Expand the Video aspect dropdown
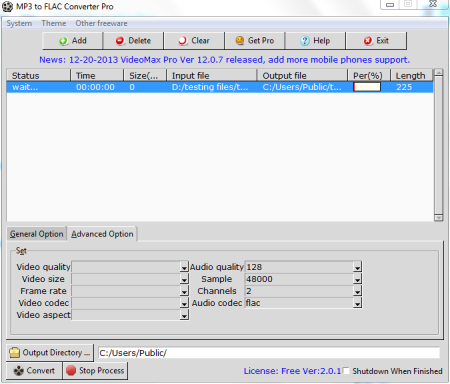The width and height of the screenshot is (450, 384). pos(184,315)
